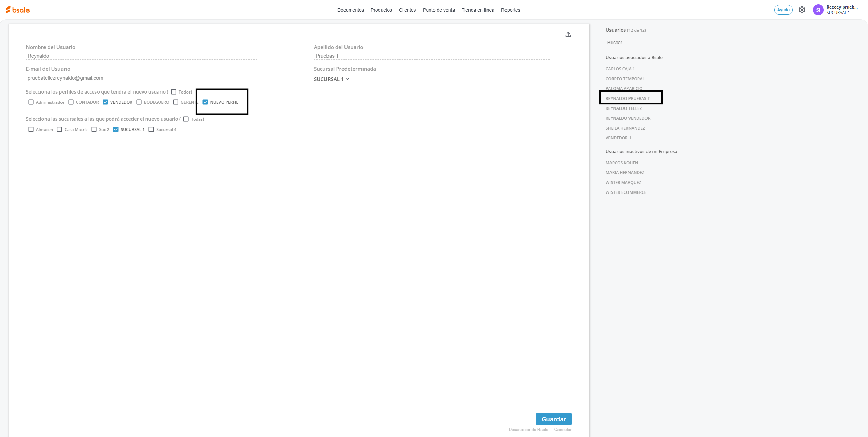Click the purple SI user avatar
868x437 pixels.
point(818,10)
